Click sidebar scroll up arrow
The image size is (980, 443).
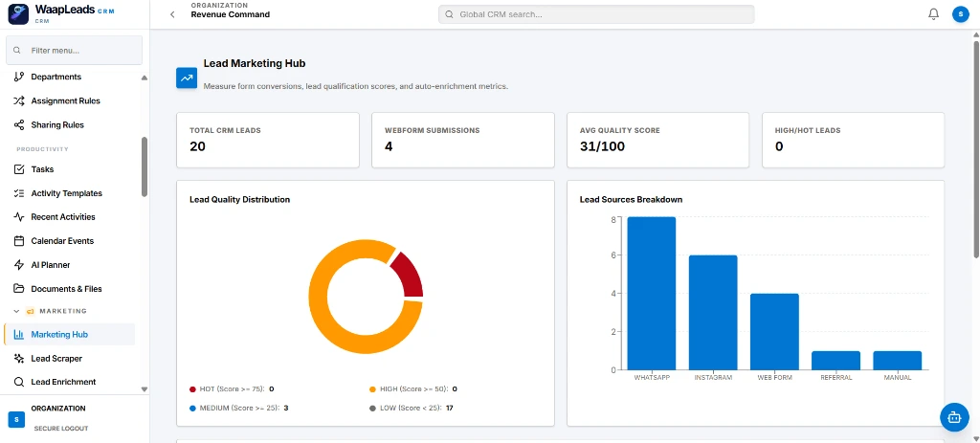(x=145, y=78)
